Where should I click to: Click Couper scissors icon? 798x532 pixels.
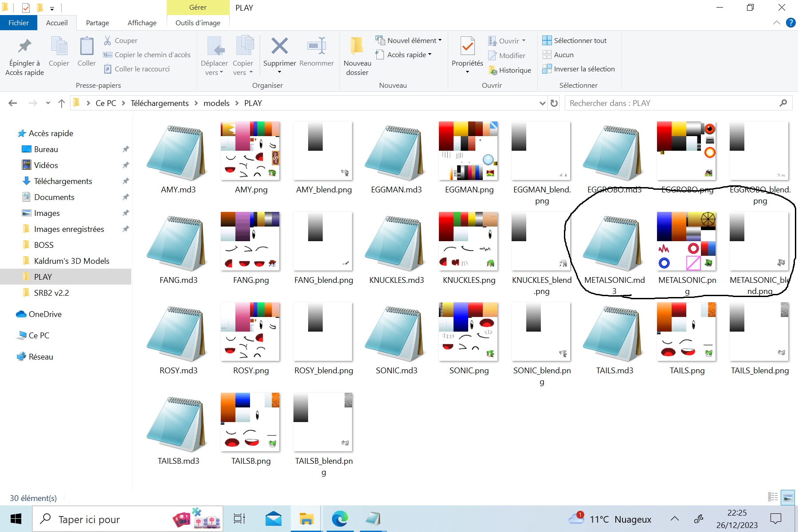121,40
